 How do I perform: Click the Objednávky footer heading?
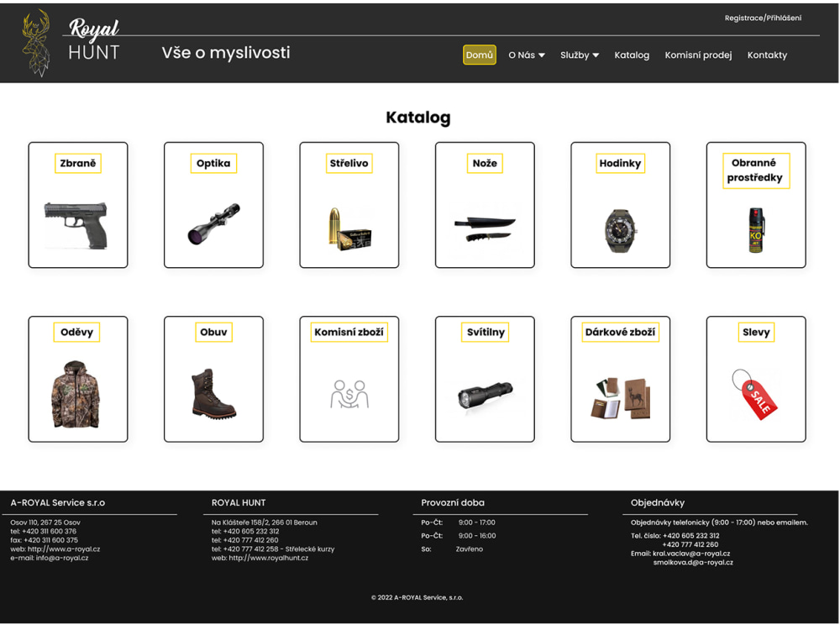coord(658,503)
